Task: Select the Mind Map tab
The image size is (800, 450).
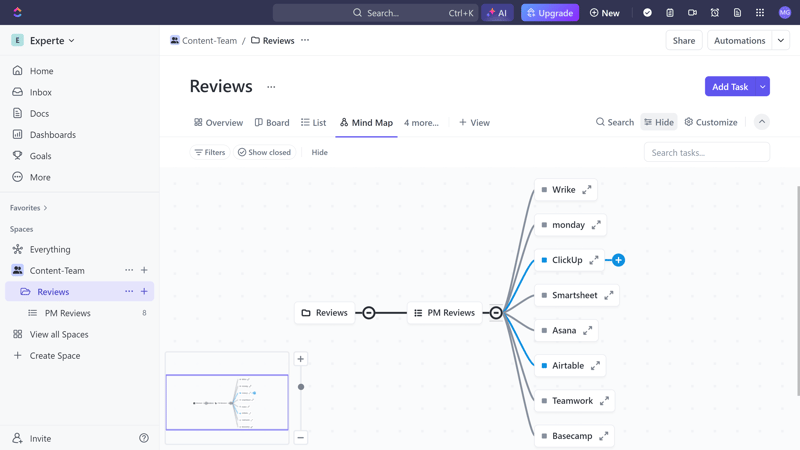Action: click(x=366, y=122)
